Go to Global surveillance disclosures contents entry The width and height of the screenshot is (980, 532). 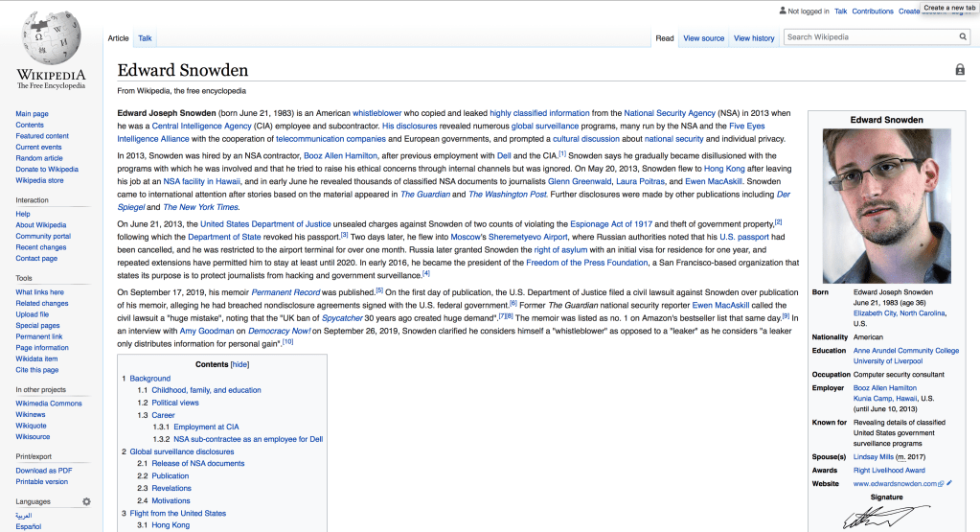pos(182,451)
